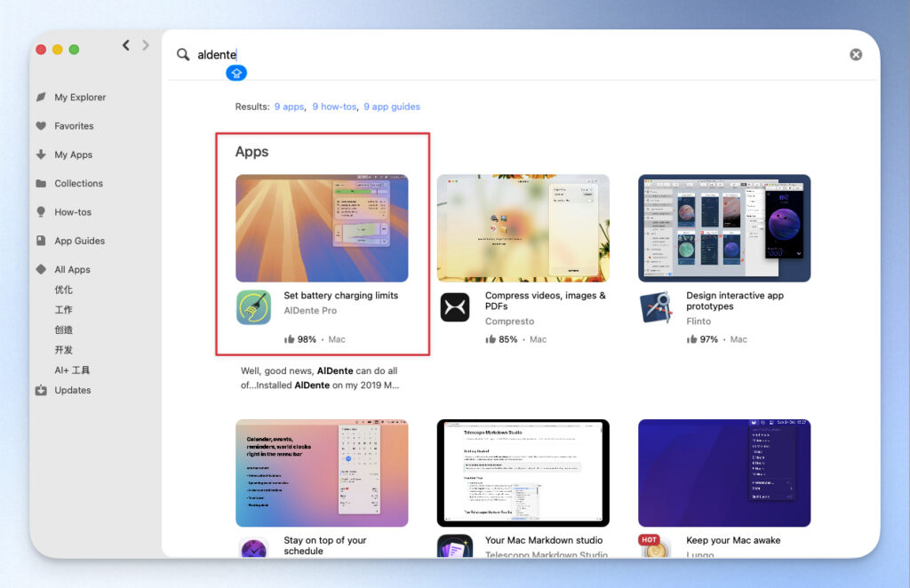Open the Compresto app icon

pyautogui.click(x=455, y=307)
